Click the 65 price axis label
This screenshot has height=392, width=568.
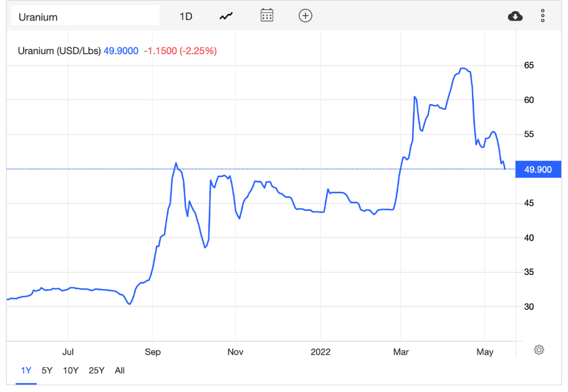[528, 65]
